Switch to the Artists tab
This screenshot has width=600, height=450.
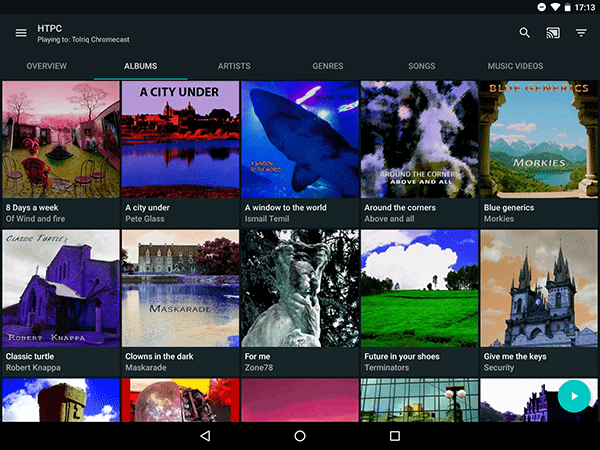(x=234, y=66)
